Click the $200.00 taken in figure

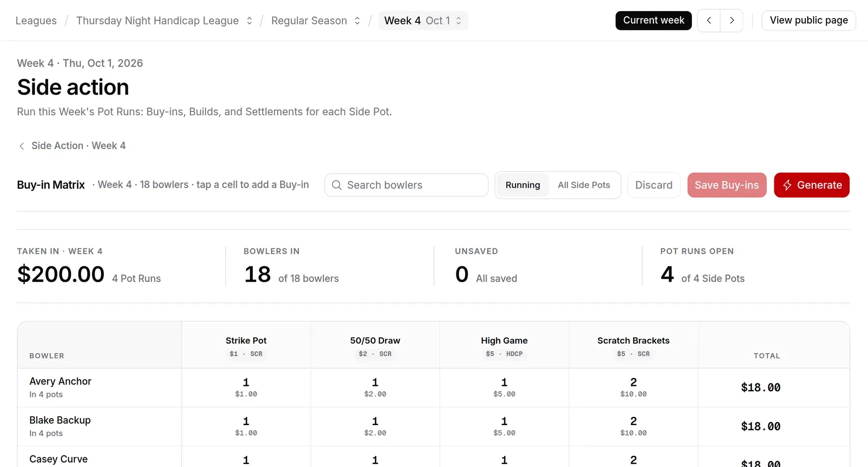tap(61, 275)
